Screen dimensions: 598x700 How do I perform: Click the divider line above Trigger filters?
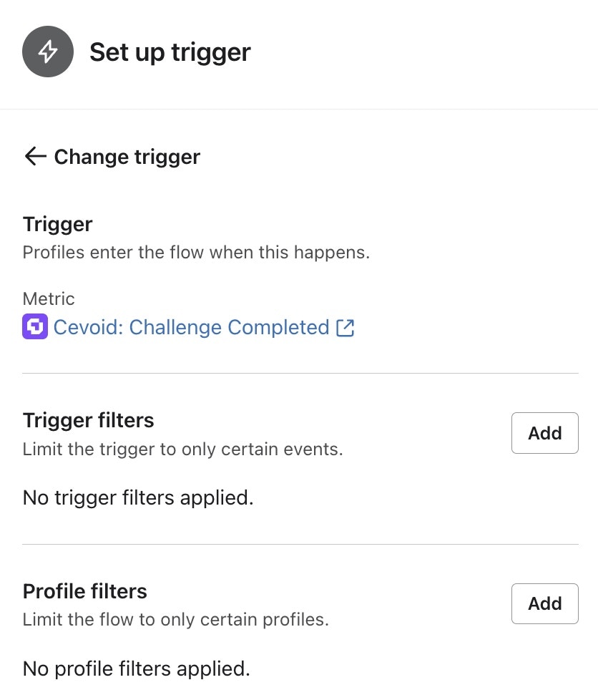300,373
